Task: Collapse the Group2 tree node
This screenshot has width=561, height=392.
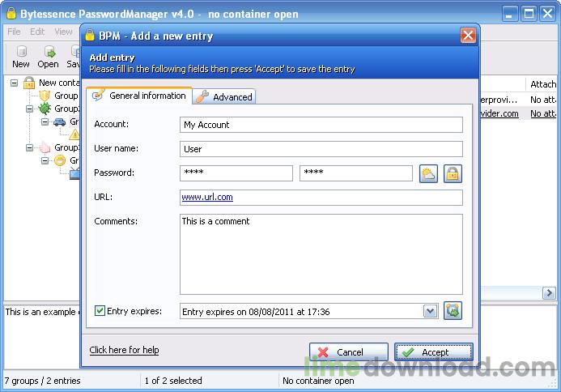Action: click(30, 109)
